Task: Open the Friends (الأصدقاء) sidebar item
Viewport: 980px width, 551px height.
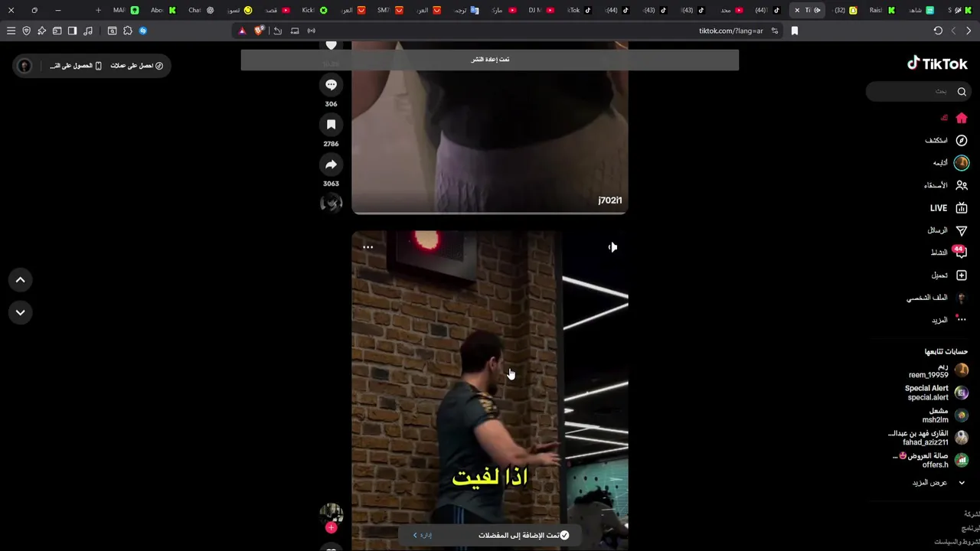Action: [946, 185]
